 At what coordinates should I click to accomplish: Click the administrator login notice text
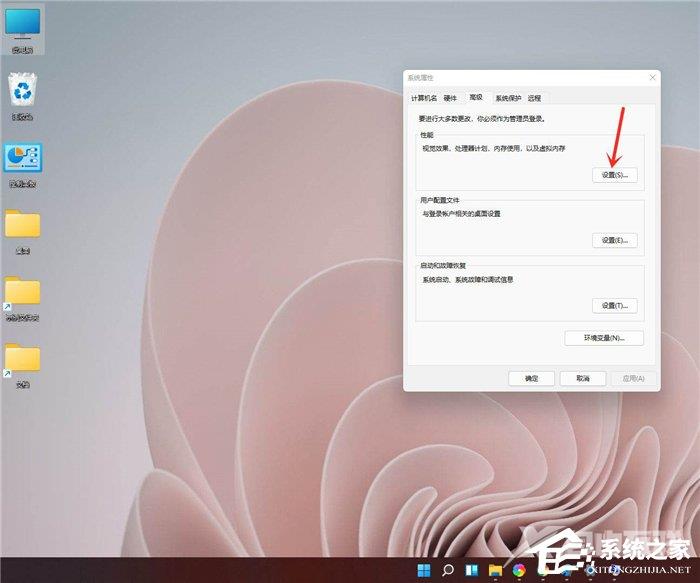click(x=482, y=119)
